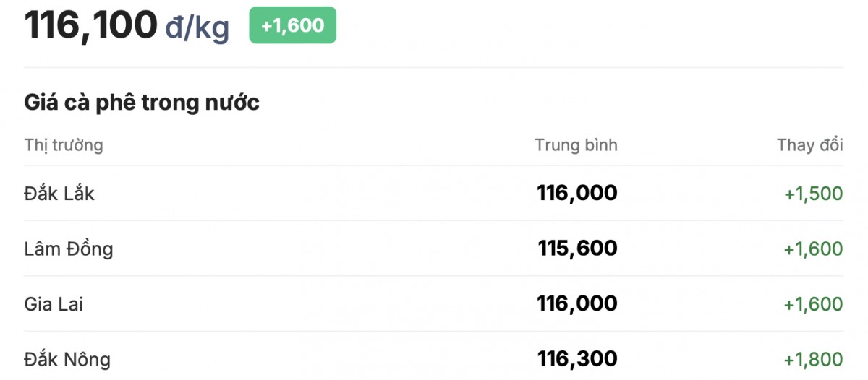Click Gia Lai average price 116,000
Screen dimensions: 868x380
pos(576,303)
